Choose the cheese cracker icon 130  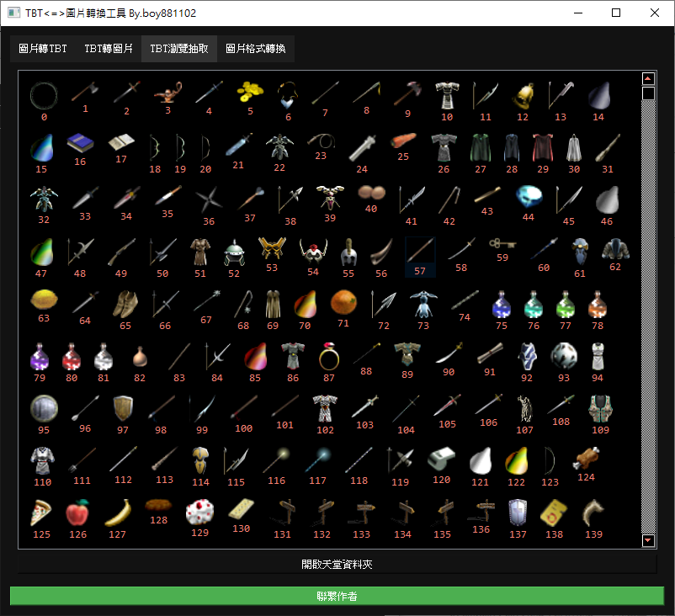[x=241, y=509]
